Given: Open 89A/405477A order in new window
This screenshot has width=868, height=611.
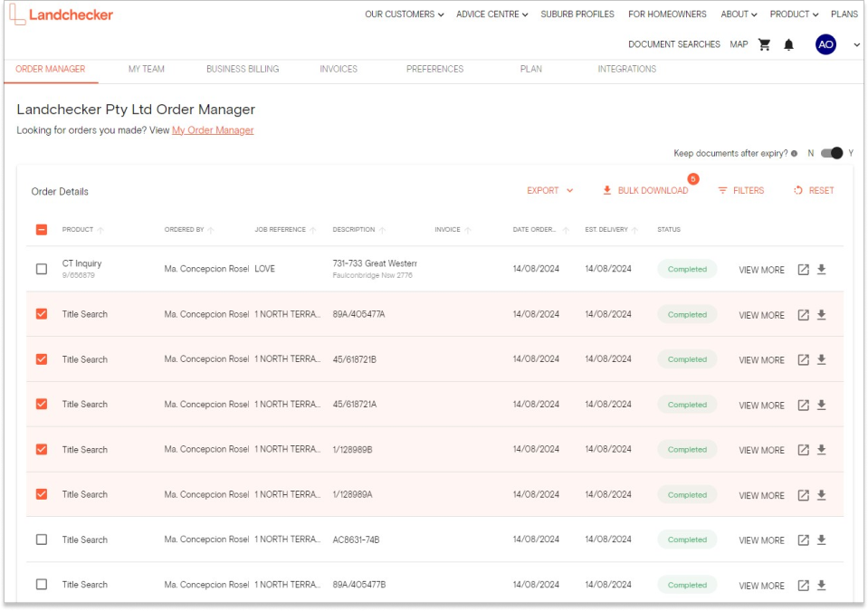Looking at the screenshot, I should pos(803,315).
